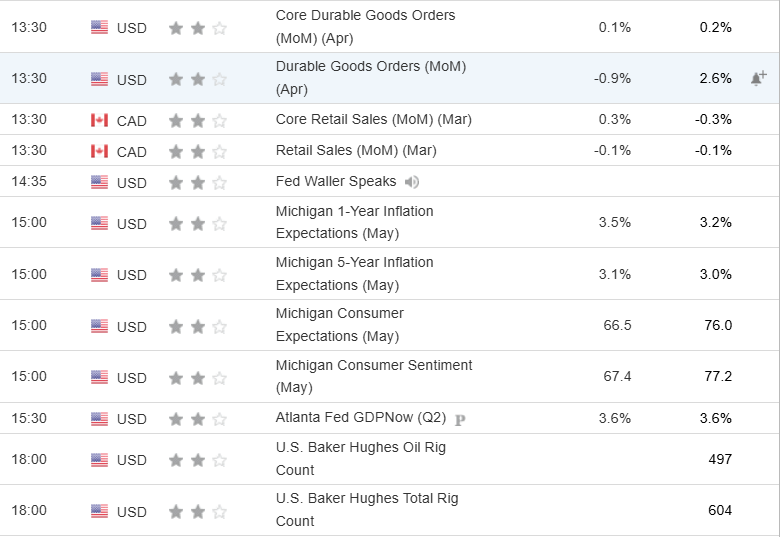Click the Canada flag on Retail Sales (MoM) row
The height and width of the screenshot is (537, 783).
click(x=100, y=151)
